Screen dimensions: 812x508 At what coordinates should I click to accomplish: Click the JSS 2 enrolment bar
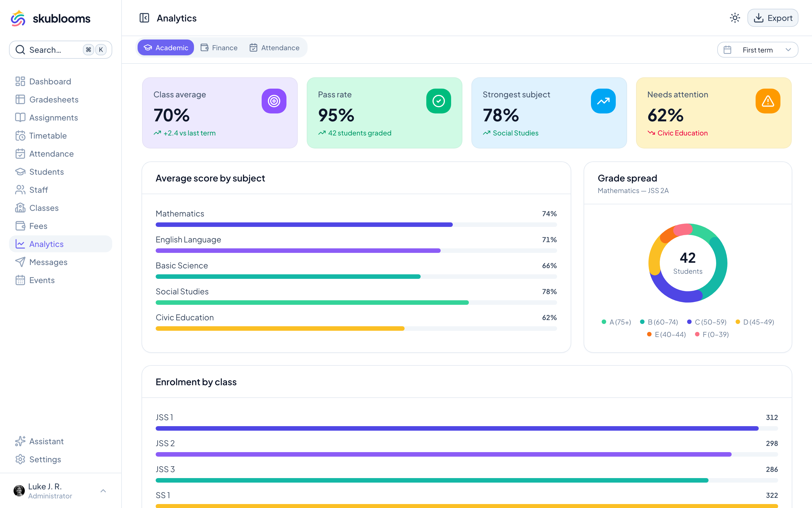coord(467,454)
